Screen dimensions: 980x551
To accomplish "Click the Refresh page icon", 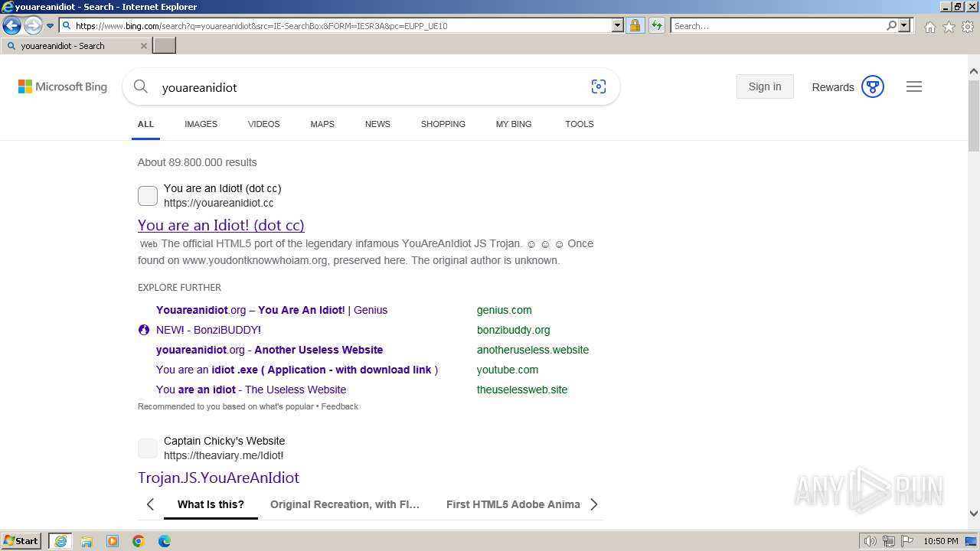I will pyautogui.click(x=656, y=25).
